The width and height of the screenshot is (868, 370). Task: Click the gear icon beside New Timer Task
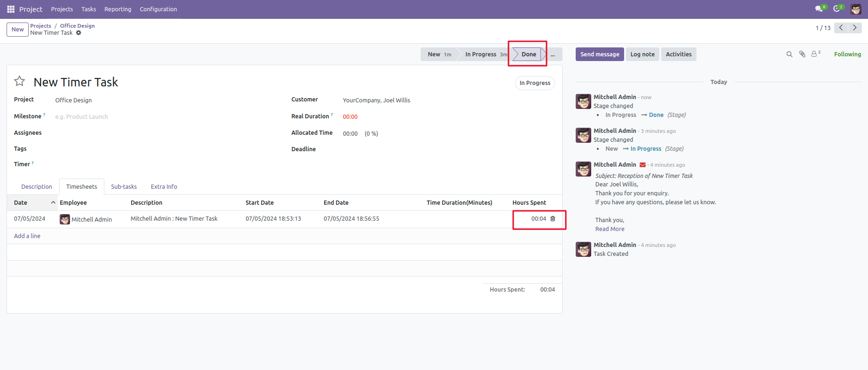point(78,33)
